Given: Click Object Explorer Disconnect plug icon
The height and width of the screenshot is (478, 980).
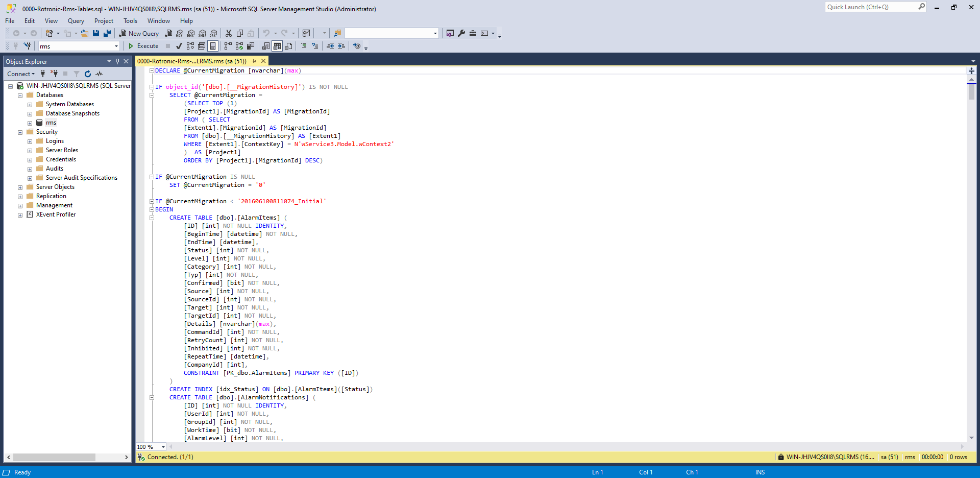Looking at the screenshot, I should pos(54,74).
